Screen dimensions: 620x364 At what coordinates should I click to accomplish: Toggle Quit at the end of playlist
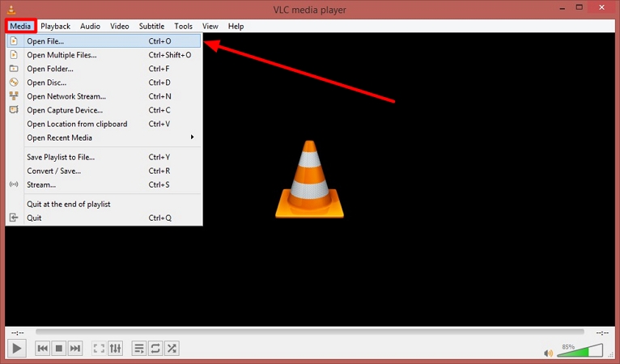point(104,204)
